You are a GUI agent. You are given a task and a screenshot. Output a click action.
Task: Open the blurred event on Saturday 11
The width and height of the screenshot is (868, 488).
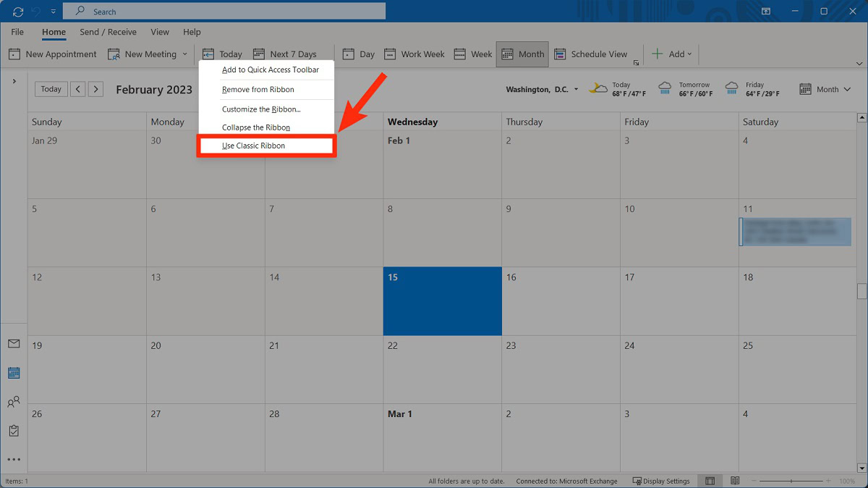(x=795, y=232)
